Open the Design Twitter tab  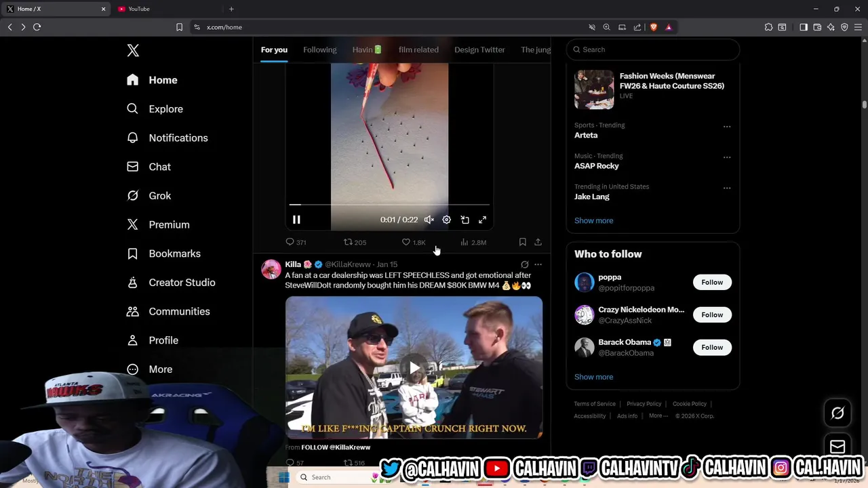[479, 49]
